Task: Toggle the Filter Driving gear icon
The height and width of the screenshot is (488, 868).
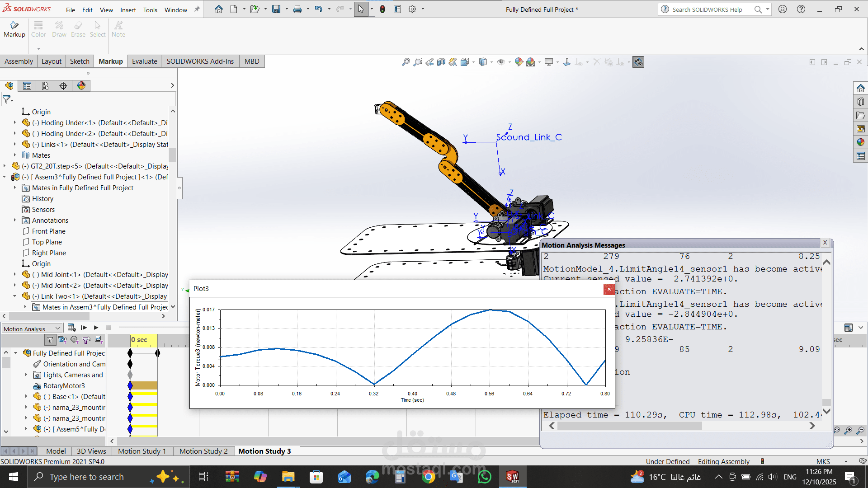Action: click(x=75, y=340)
